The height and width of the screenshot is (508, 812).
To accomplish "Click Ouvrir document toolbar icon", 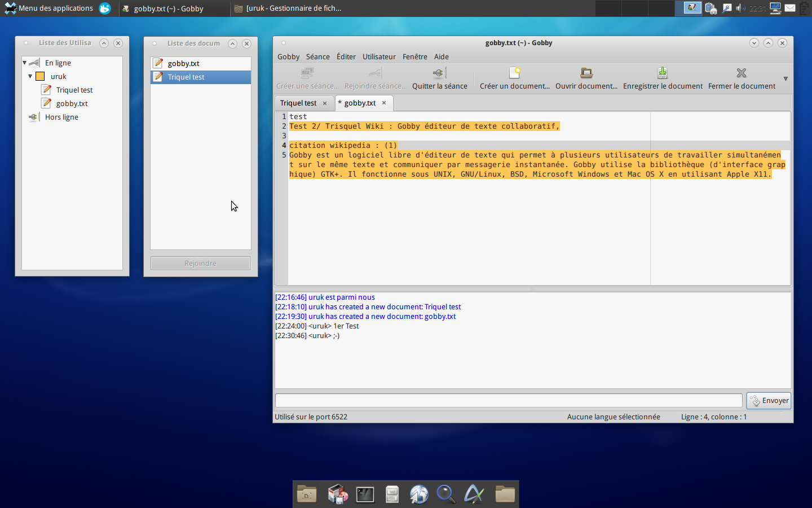I will 586,73.
